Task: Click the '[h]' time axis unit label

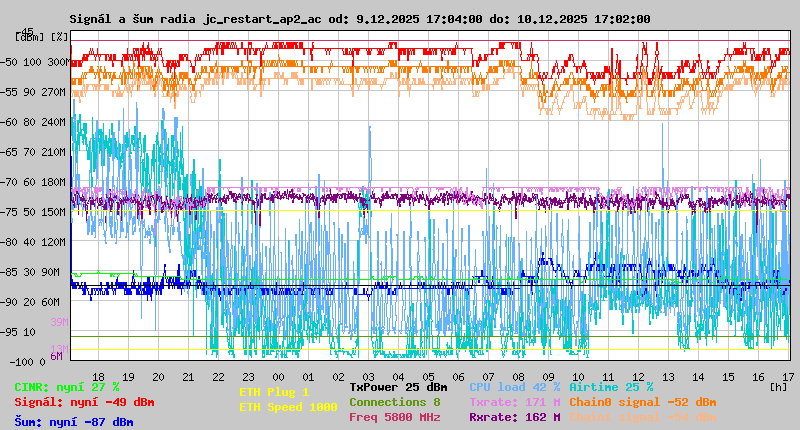Action: 779,387
